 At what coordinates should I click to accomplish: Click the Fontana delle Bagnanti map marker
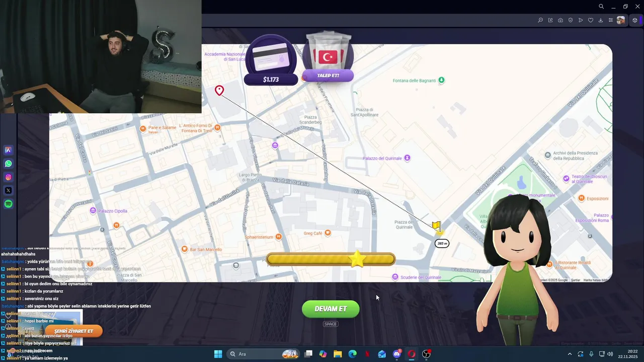pyautogui.click(x=441, y=80)
